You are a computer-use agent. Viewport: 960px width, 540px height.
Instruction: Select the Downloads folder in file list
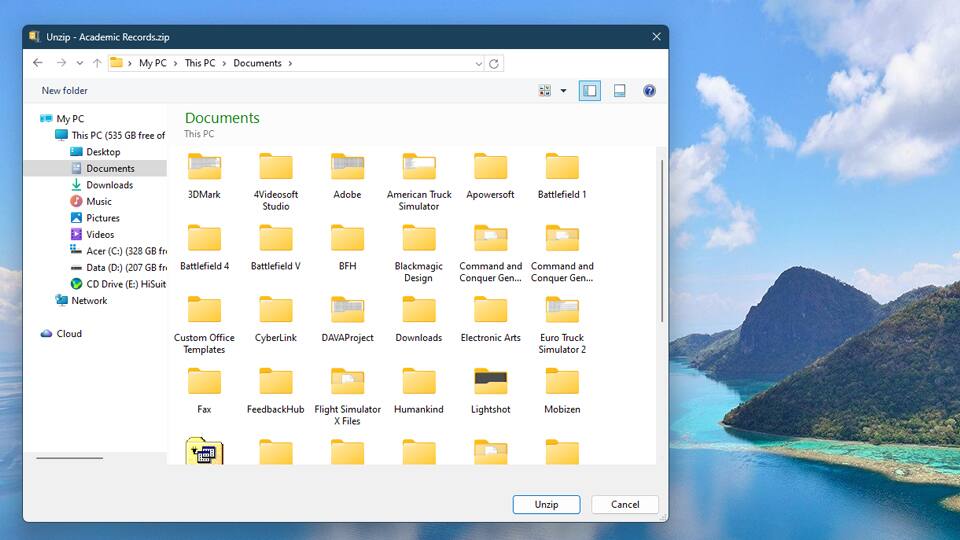(x=419, y=320)
